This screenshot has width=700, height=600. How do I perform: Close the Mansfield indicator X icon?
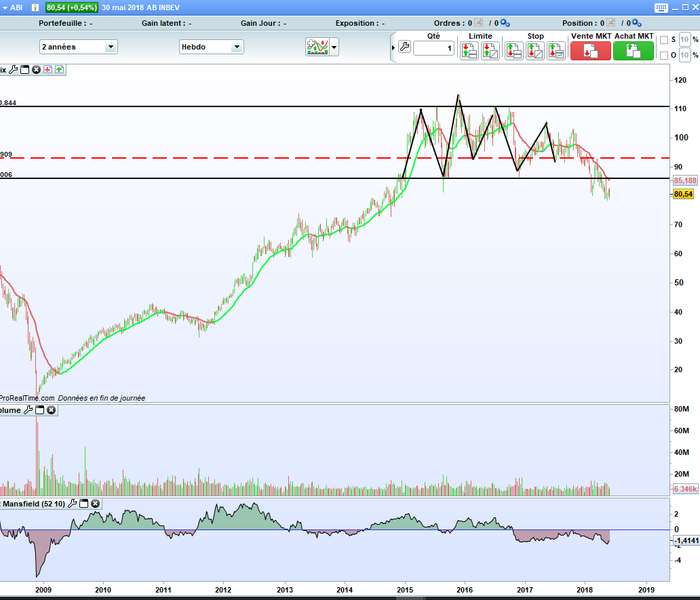click(95, 504)
